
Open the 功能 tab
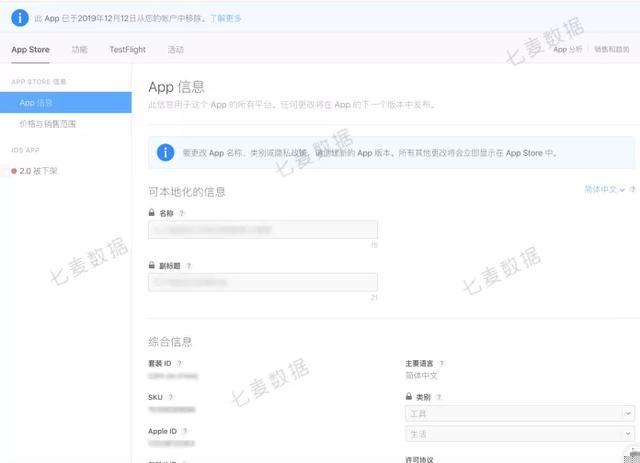pos(79,49)
